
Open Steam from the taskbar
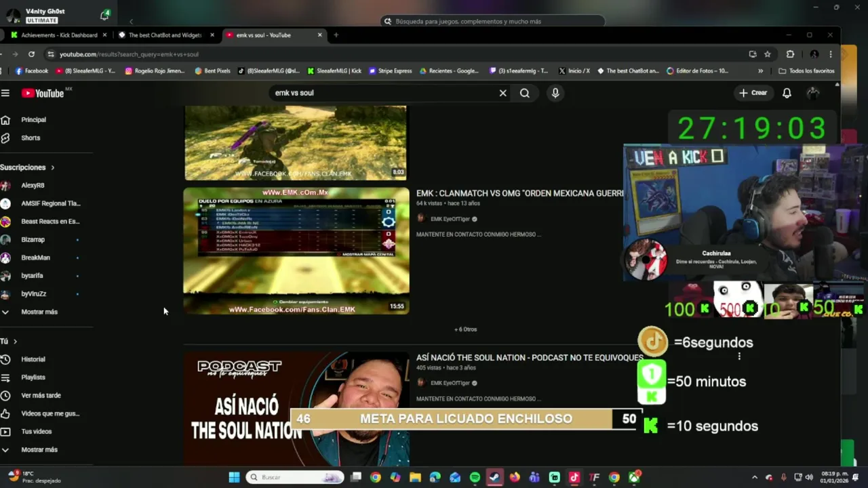pyautogui.click(x=495, y=477)
